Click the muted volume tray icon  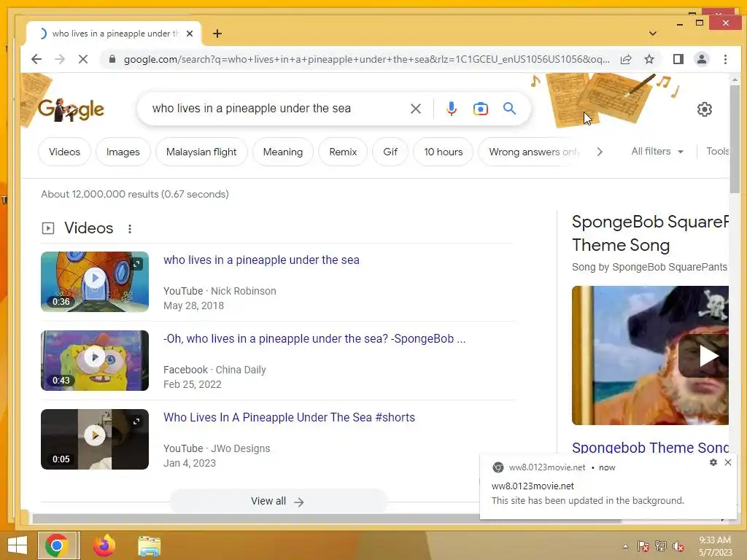point(678,546)
